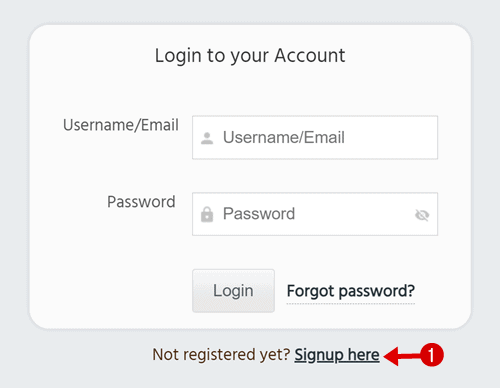
Task: Click the Not registered yet? text
Action: (x=221, y=355)
